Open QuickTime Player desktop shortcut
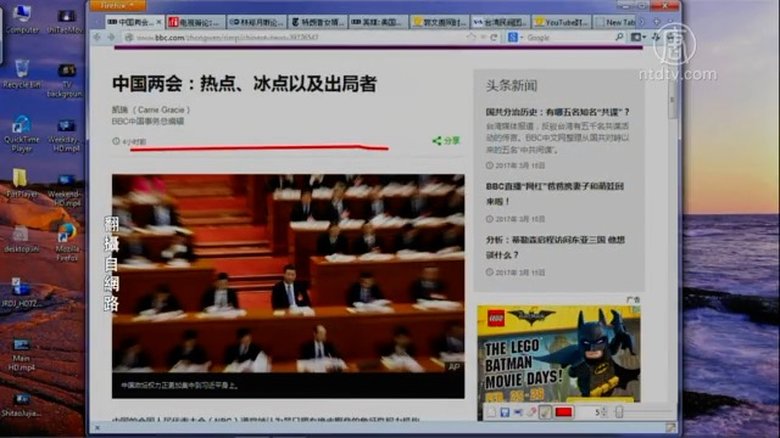 (x=21, y=132)
